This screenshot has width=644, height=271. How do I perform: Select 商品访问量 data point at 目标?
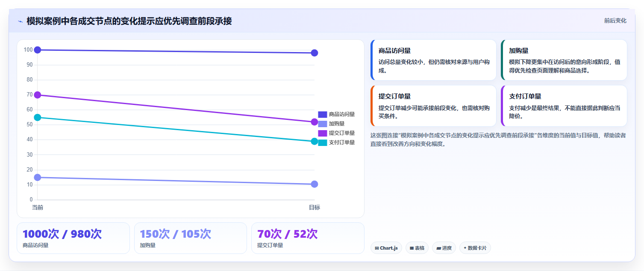(x=315, y=53)
